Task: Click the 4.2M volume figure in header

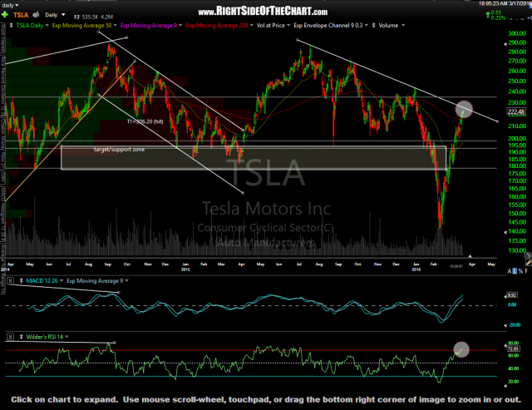Action: (x=106, y=17)
